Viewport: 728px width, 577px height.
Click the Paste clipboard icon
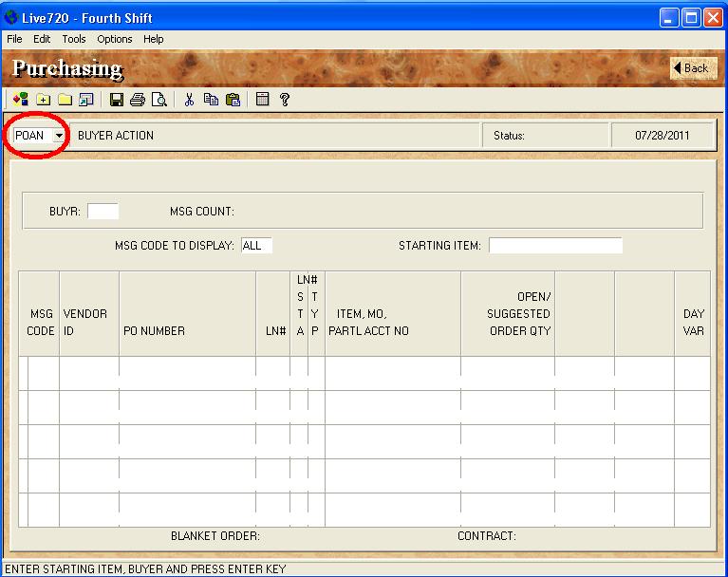tap(233, 100)
